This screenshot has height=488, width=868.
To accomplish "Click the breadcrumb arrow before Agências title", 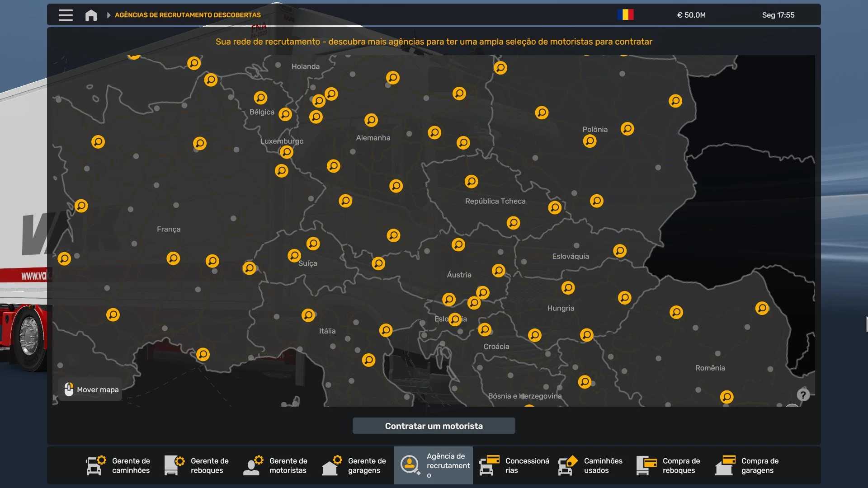I will click(x=108, y=15).
